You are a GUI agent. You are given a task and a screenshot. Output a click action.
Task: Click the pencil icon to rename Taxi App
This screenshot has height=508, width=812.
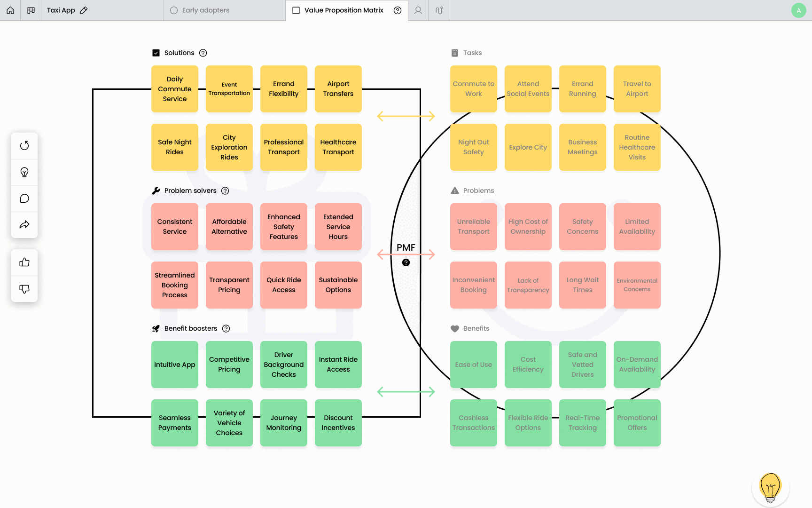click(84, 10)
